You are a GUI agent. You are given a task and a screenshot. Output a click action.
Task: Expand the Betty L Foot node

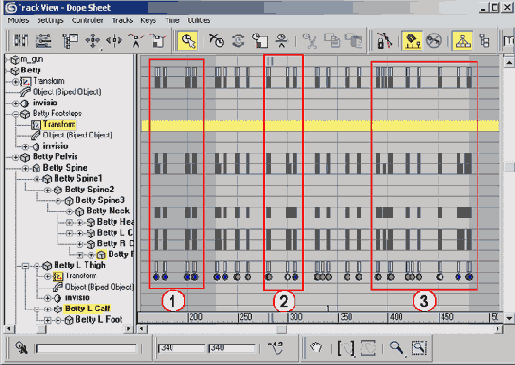47,321
